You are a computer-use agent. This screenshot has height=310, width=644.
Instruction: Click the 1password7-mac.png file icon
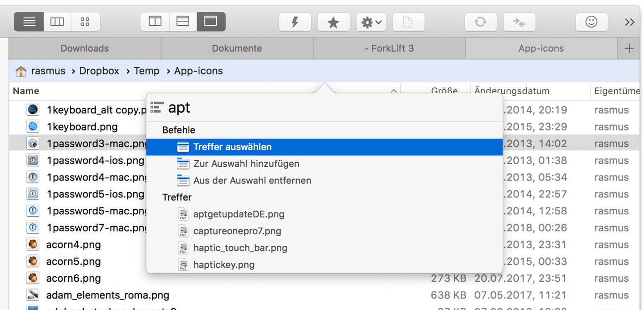(33, 228)
